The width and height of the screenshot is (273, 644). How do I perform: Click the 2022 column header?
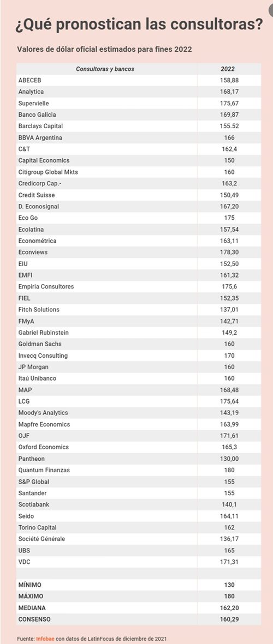click(228, 69)
